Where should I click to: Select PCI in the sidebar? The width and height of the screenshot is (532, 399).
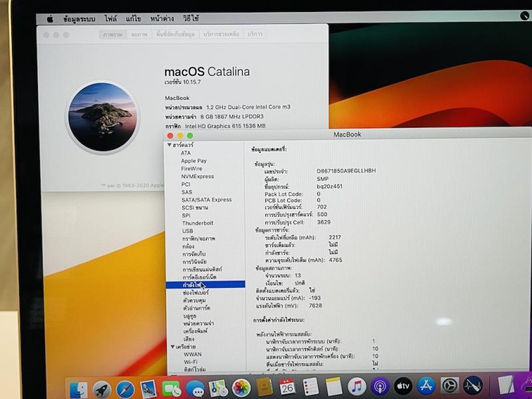[186, 184]
